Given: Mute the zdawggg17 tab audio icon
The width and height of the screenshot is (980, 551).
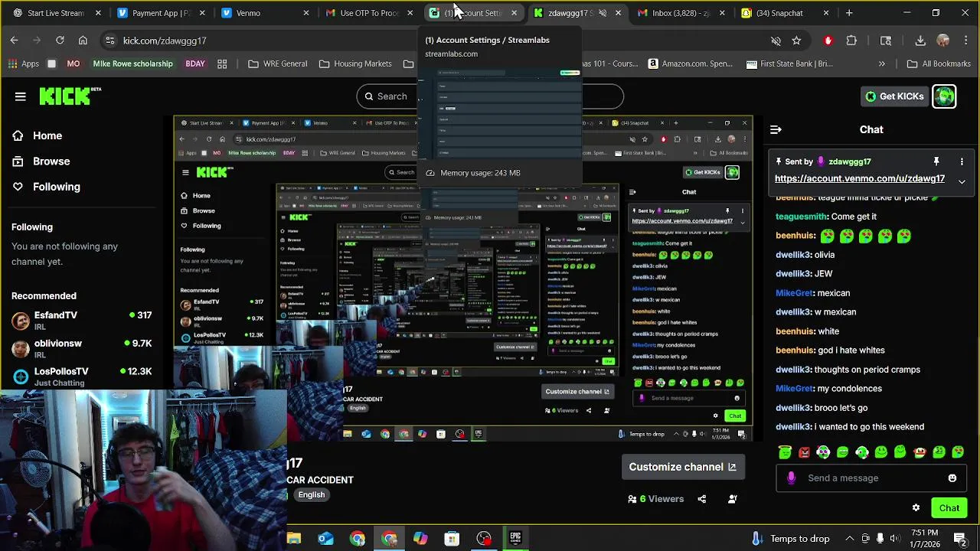Looking at the screenshot, I should click(x=603, y=13).
